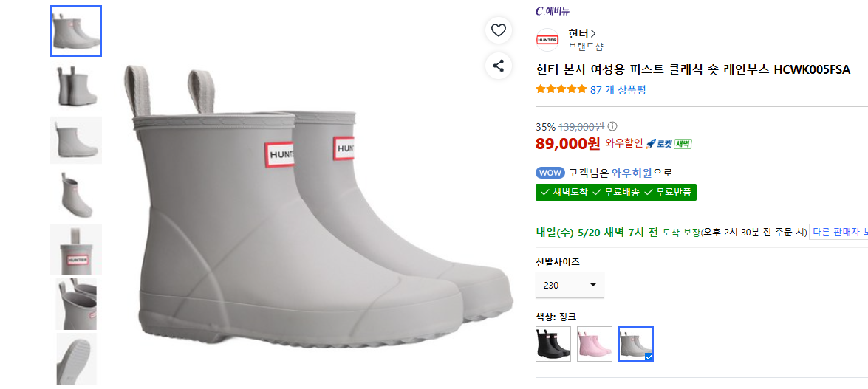Share this product via share icon
This screenshot has height=389, width=868.
click(x=498, y=66)
